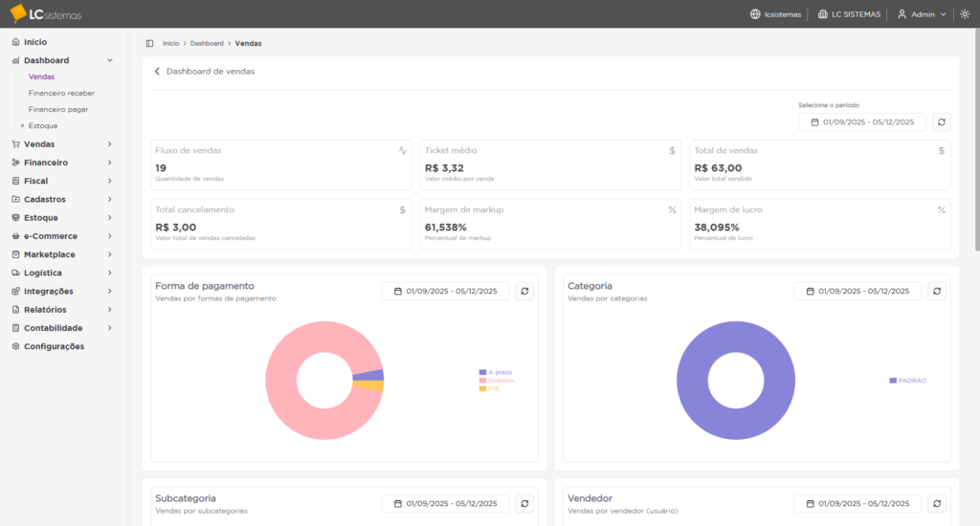Viewport: 980px width, 526px height.
Task: Refresh the Categoria chart
Action: tap(937, 292)
